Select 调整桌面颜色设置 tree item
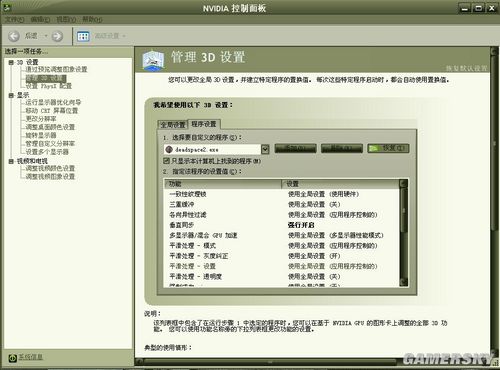The width and height of the screenshot is (500, 370). (x=50, y=127)
